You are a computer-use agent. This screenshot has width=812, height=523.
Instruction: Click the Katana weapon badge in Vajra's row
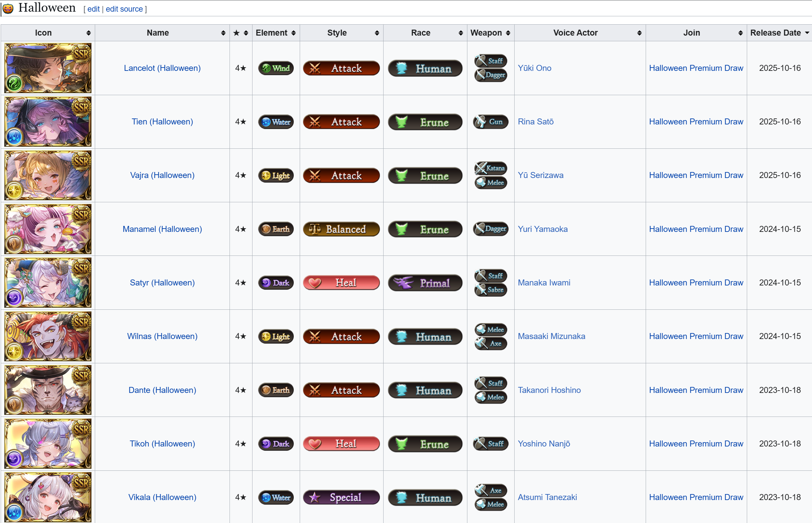pyautogui.click(x=491, y=168)
